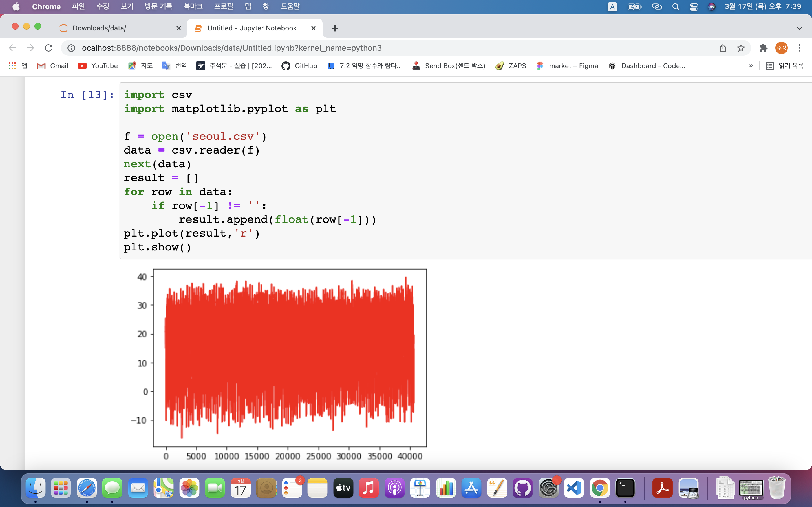Bookmark this page with the star icon
Viewport: 812px width, 507px height.
741,48
